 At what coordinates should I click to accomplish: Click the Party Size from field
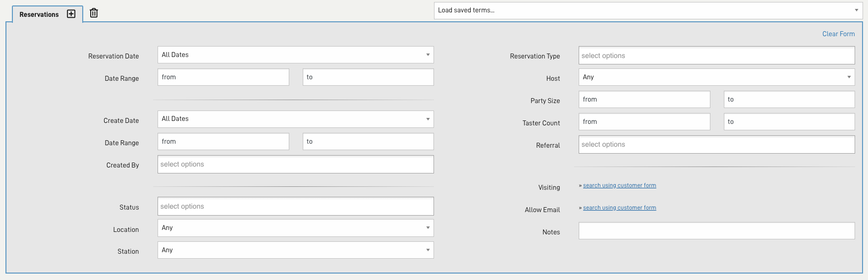coord(644,100)
